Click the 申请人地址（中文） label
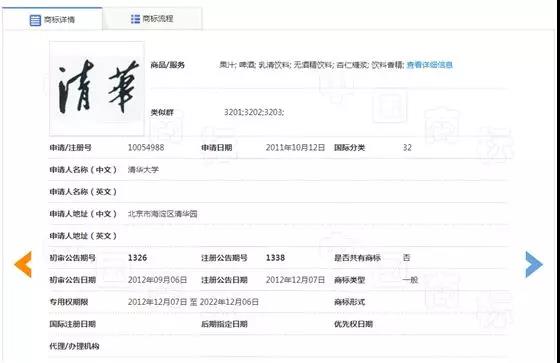This screenshot has width=560, height=363. coord(83,214)
